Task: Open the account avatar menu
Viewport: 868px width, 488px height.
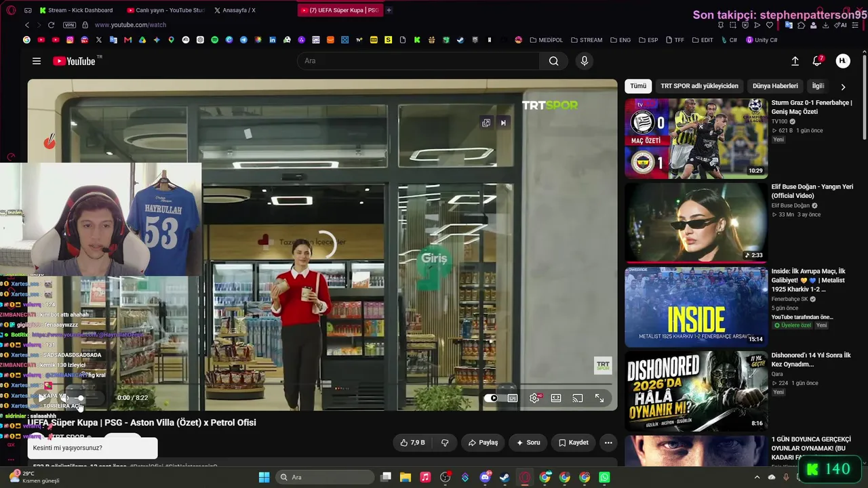Action: point(843,61)
